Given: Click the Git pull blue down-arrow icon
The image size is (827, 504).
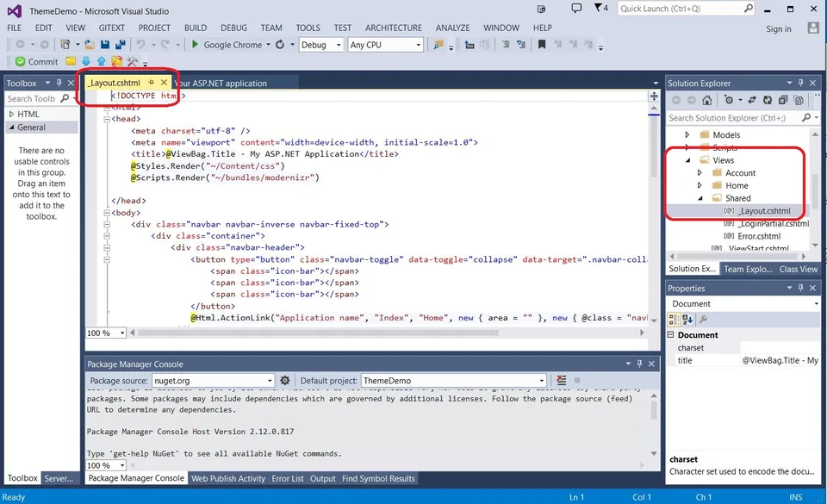Looking at the screenshot, I should 86,62.
